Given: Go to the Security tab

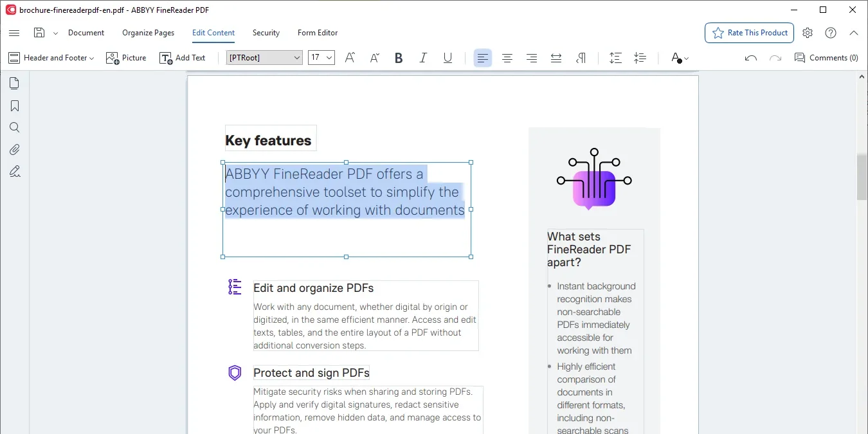Looking at the screenshot, I should point(266,33).
